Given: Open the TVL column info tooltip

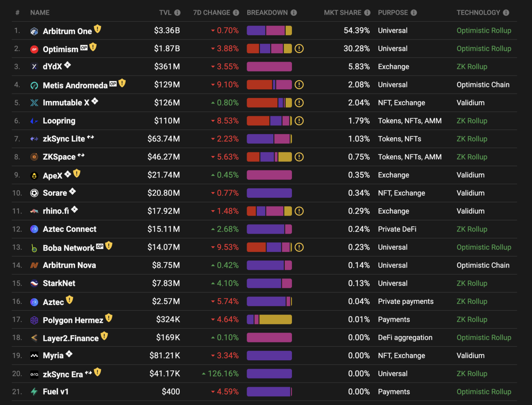Looking at the screenshot, I should click(177, 12).
